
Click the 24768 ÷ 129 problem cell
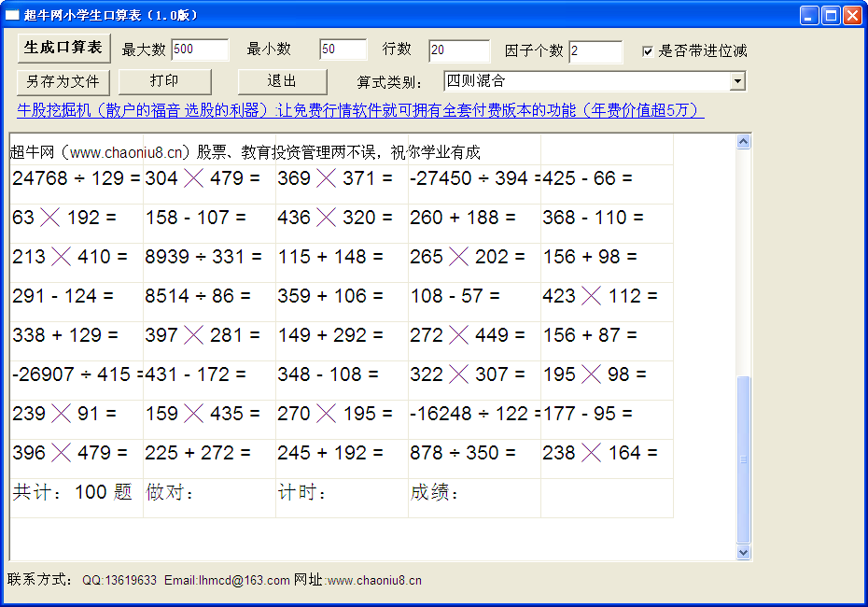77,178
